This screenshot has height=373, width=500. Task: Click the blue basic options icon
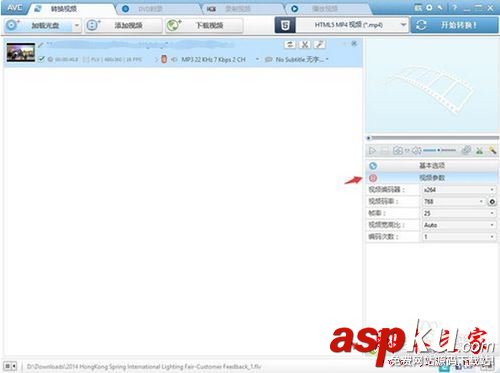coord(373,166)
